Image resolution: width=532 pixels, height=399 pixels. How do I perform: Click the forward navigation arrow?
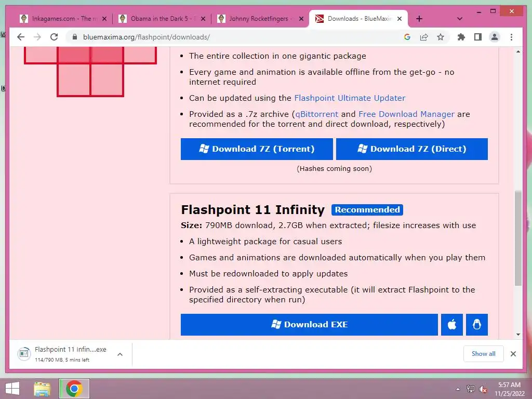click(x=37, y=37)
